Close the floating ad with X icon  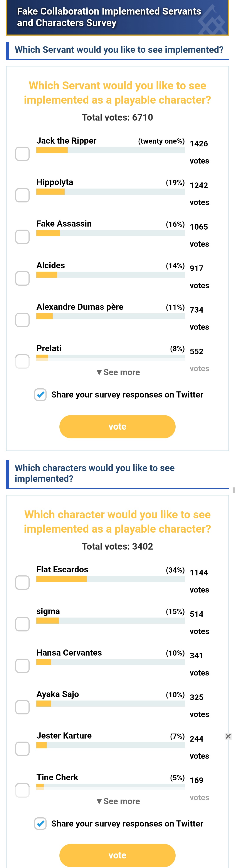click(x=228, y=736)
